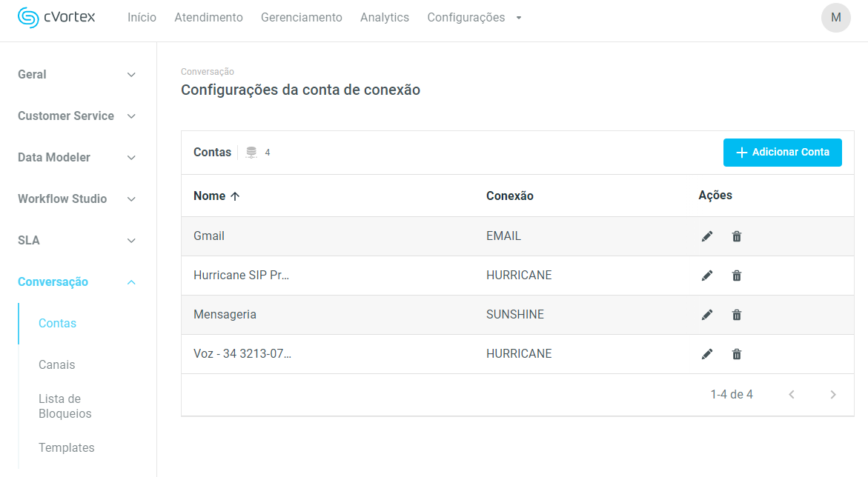Viewport: 868px width, 477px height.
Task: Edit the Gmail account with pencil icon
Action: (x=707, y=236)
